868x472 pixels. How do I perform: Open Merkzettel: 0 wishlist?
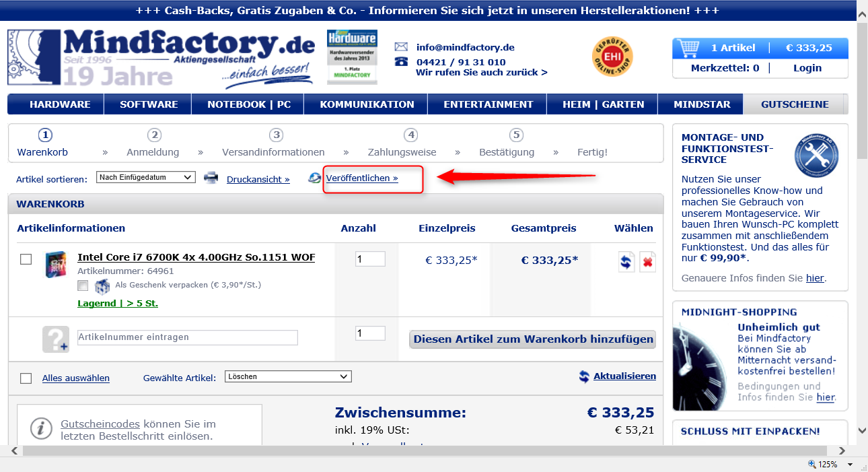[x=725, y=68]
